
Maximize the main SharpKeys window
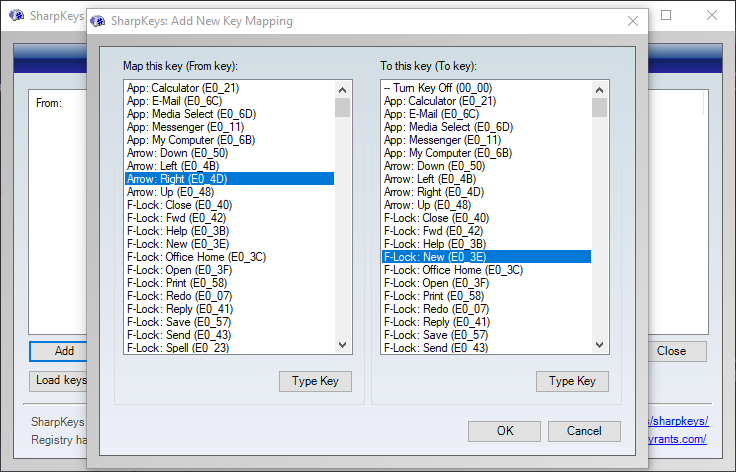pos(666,15)
